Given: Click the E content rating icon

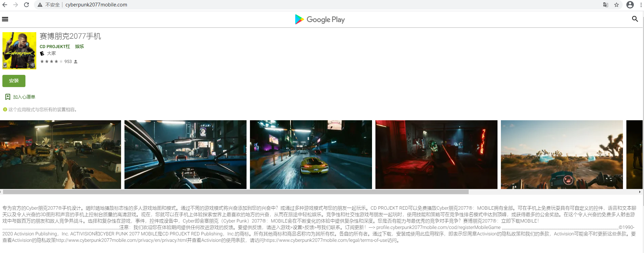Looking at the screenshot, I should pos(42,54).
